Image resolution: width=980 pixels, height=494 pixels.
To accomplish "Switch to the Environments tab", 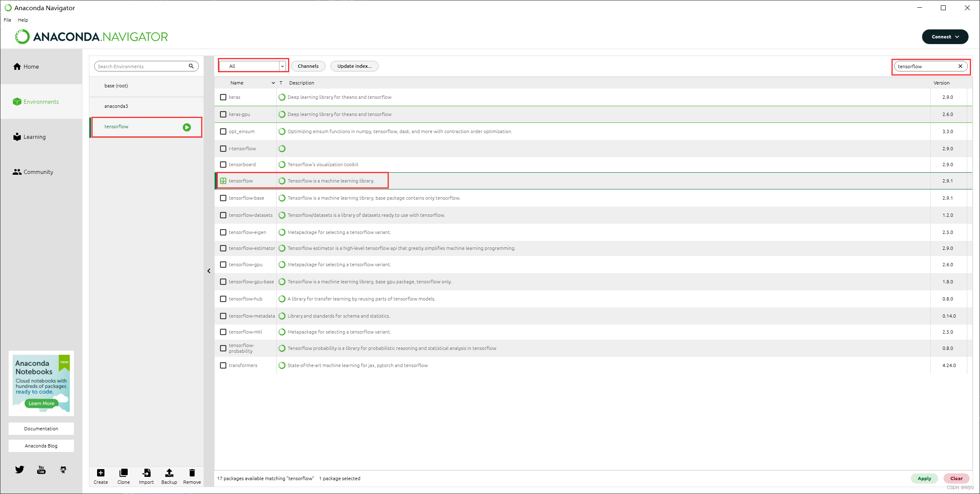I will (41, 102).
